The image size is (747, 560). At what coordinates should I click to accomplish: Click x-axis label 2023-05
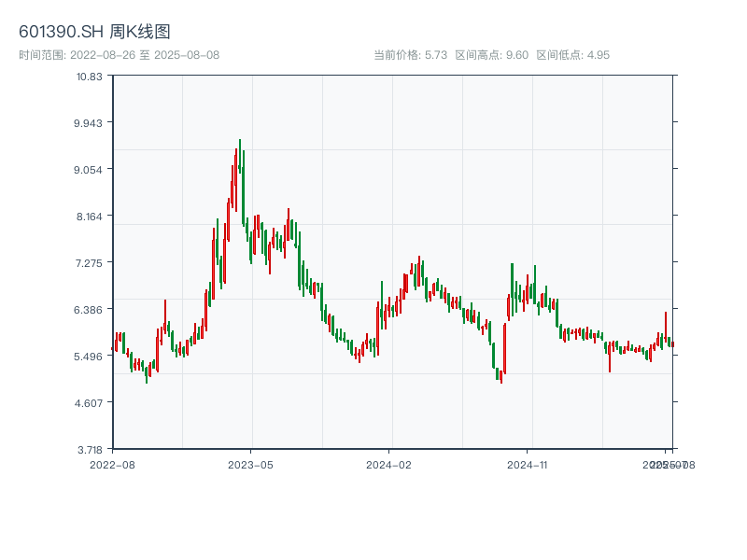[250, 465]
